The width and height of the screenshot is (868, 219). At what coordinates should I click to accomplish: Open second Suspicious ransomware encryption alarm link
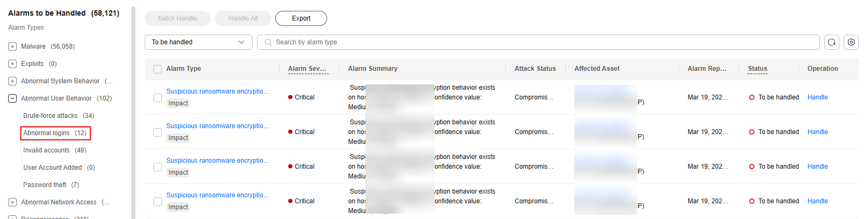218,126
